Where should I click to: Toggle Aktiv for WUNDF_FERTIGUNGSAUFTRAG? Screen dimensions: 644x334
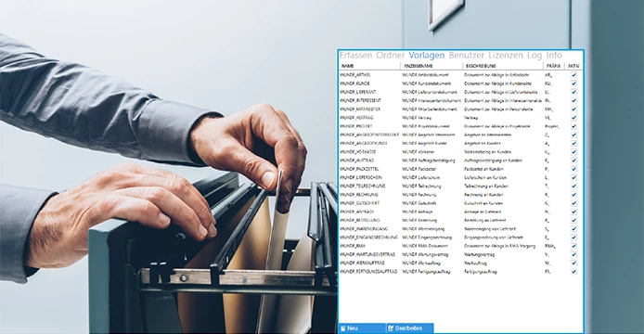point(573,272)
